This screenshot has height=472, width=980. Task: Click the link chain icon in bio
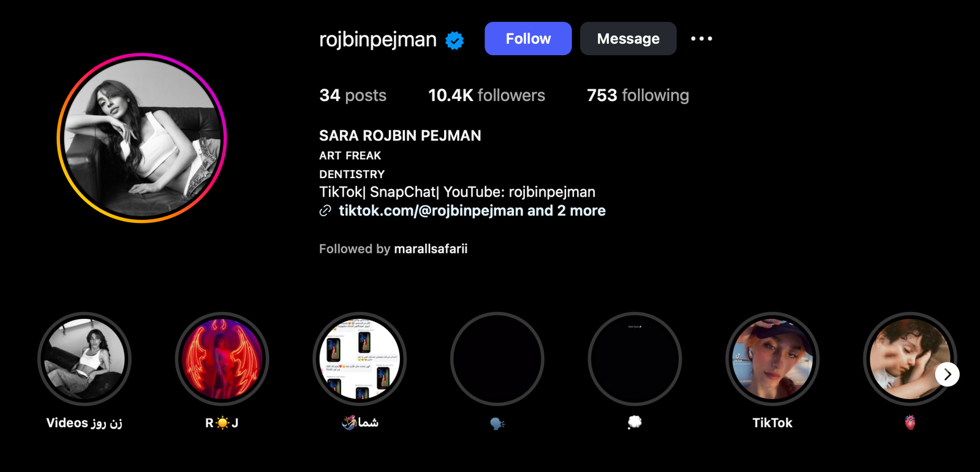[x=325, y=211]
